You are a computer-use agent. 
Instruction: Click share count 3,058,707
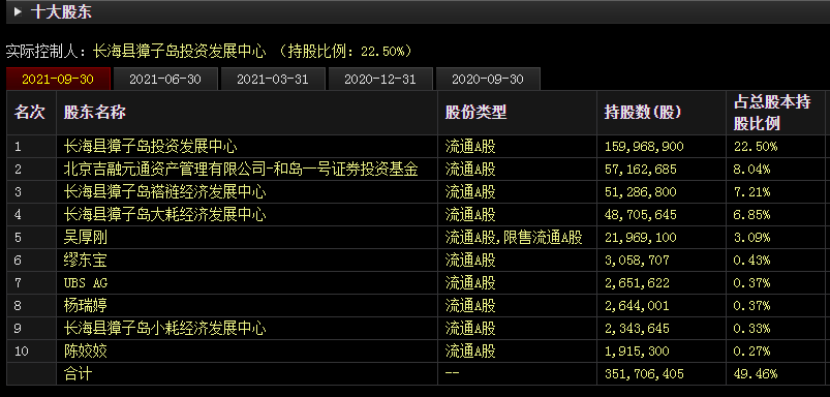click(637, 260)
